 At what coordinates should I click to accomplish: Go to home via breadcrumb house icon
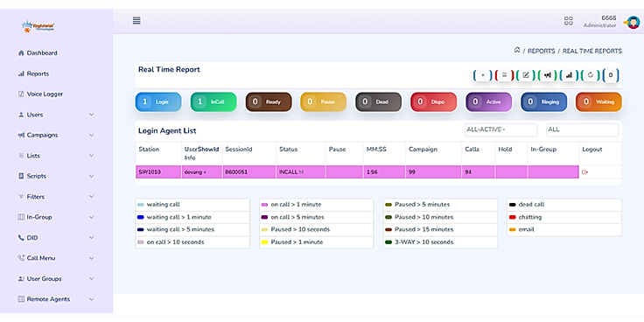[x=517, y=50]
